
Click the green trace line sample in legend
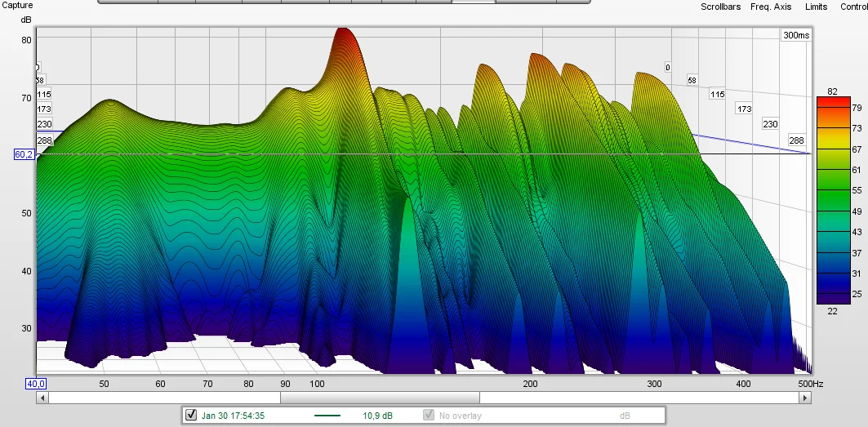327,416
